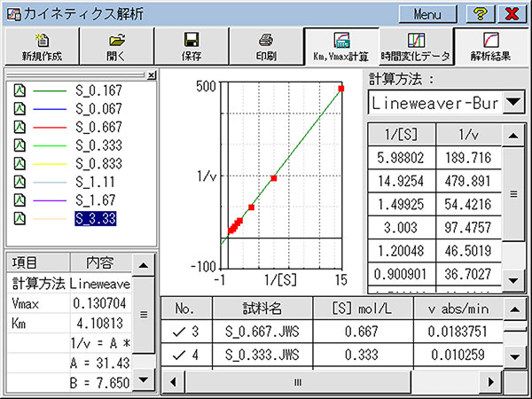This screenshot has width=532, height=399.
Task: Click spectrum icon of S_0.667
Action: tap(20, 127)
